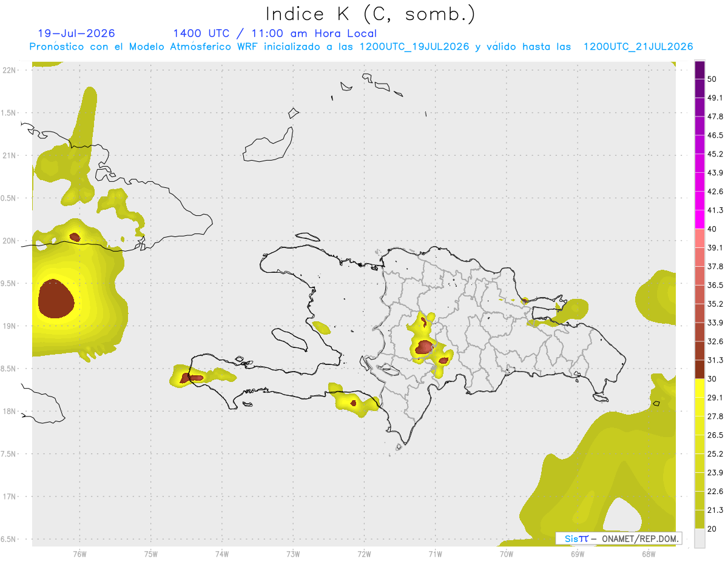
Task: Click the legend value "25.2"
Action: [715, 454]
